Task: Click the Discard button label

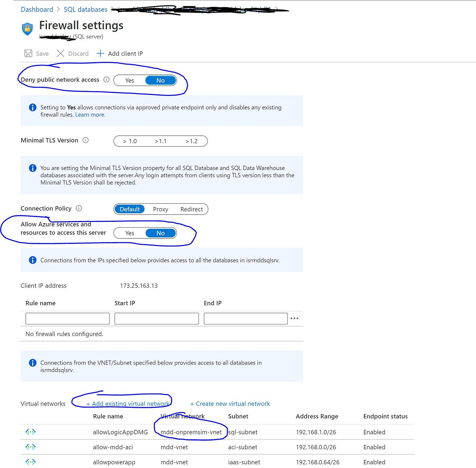Action: tap(78, 53)
